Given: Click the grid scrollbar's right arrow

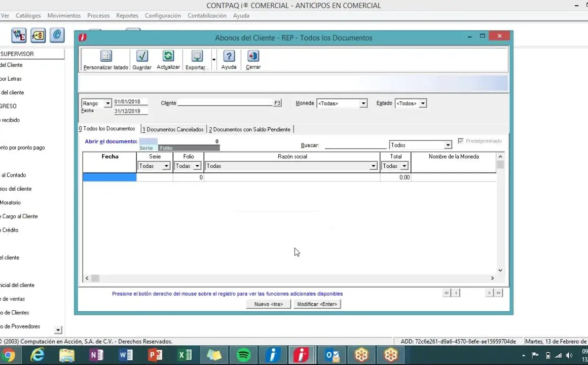Looking at the screenshot, I should tap(492, 278).
